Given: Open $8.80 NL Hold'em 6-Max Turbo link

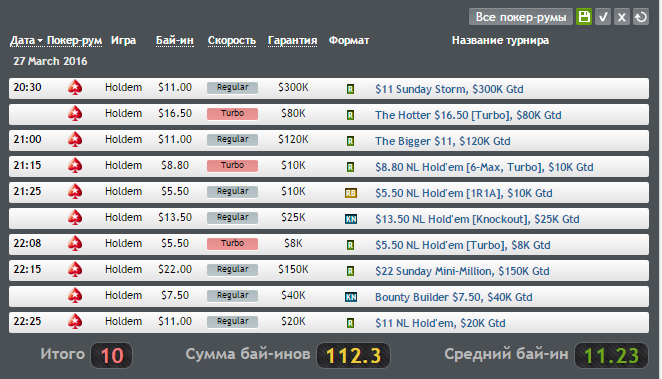Looking at the screenshot, I should tap(484, 167).
